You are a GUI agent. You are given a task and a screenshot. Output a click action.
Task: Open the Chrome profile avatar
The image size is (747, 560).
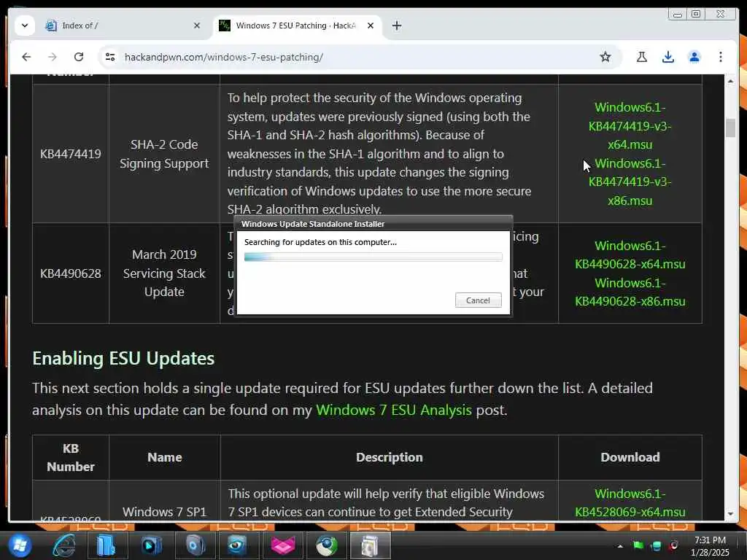click(x=694, y=57)
